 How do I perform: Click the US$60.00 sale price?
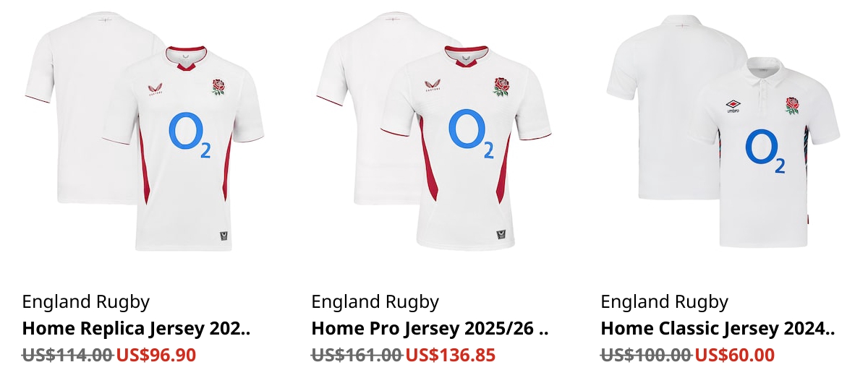coord(734,355)
